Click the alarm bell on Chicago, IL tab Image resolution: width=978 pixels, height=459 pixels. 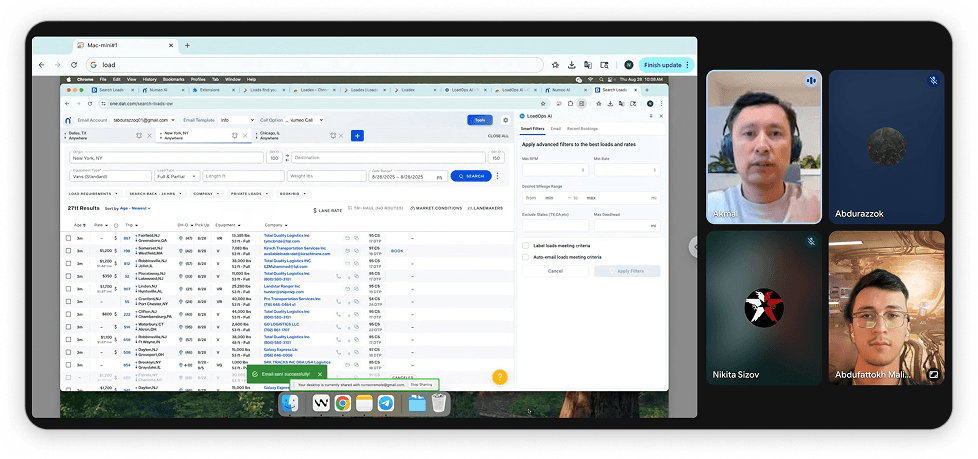point(334,136)
